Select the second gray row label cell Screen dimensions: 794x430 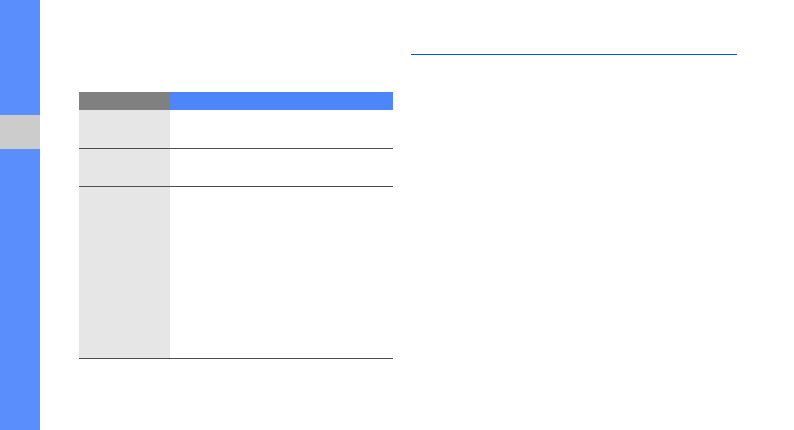click(x=124, y=167)
